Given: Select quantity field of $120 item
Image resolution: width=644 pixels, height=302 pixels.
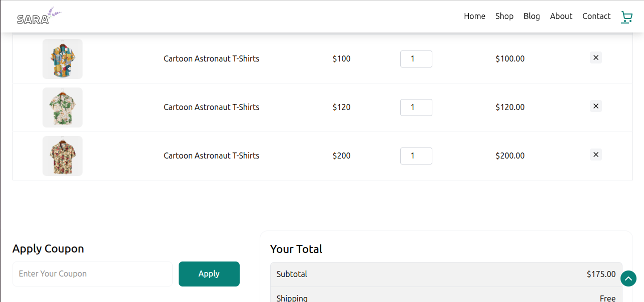Looking at the screenshot, I should click(x=416, y=107).
